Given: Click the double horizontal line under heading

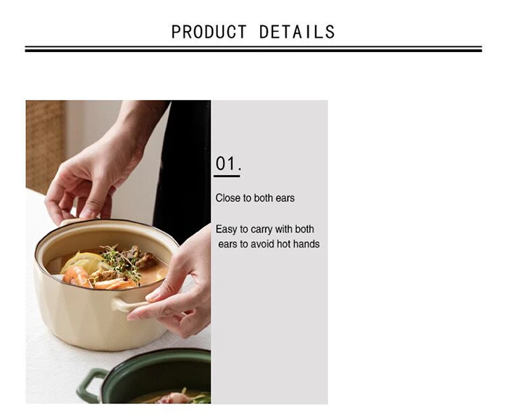Looking at the screenshot, I should [x=253, y=49].
